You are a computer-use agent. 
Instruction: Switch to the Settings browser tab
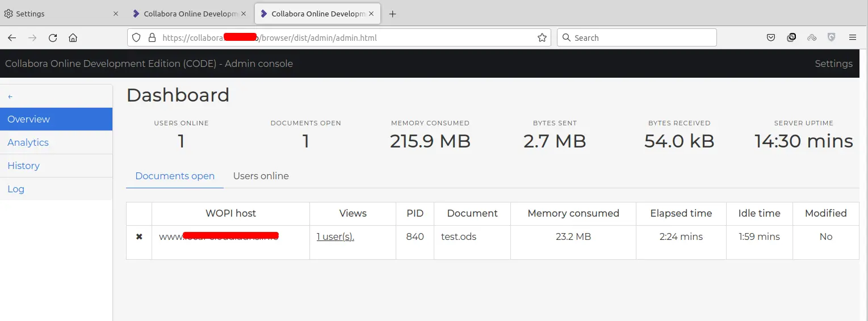point(61,14)
